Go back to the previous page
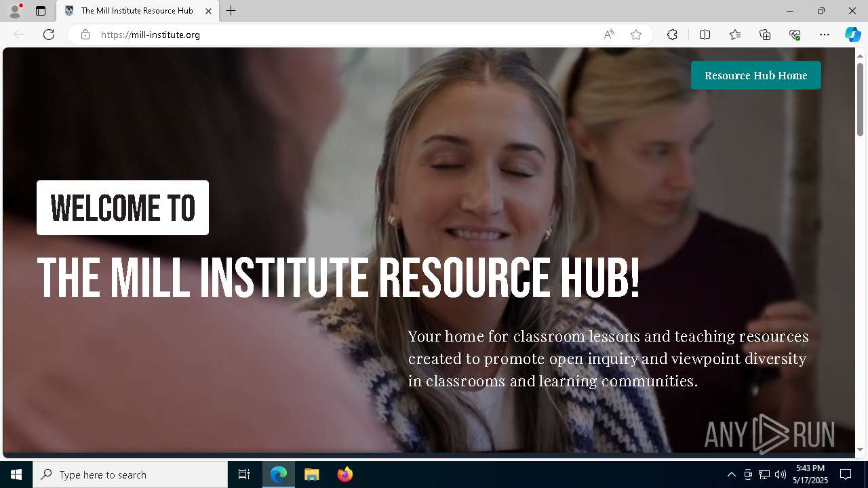The height and width of the screenshot is (488, 868). tap(19, 35)
